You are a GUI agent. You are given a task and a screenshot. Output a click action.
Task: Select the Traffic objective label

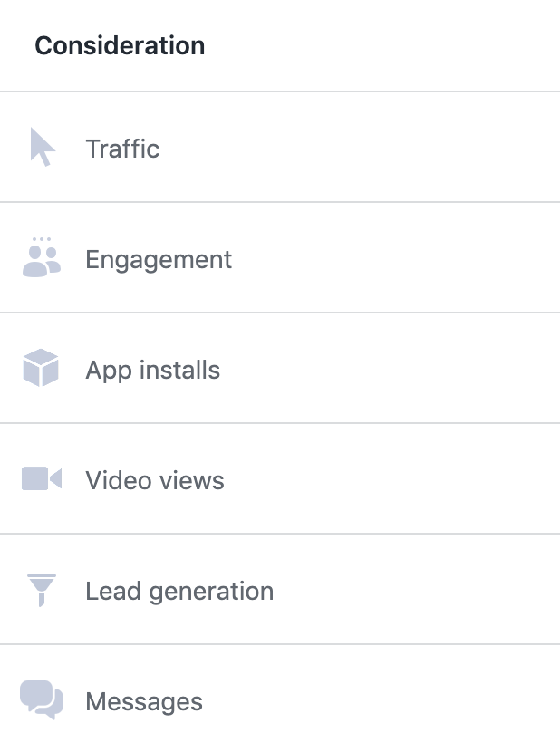(122, 149)
